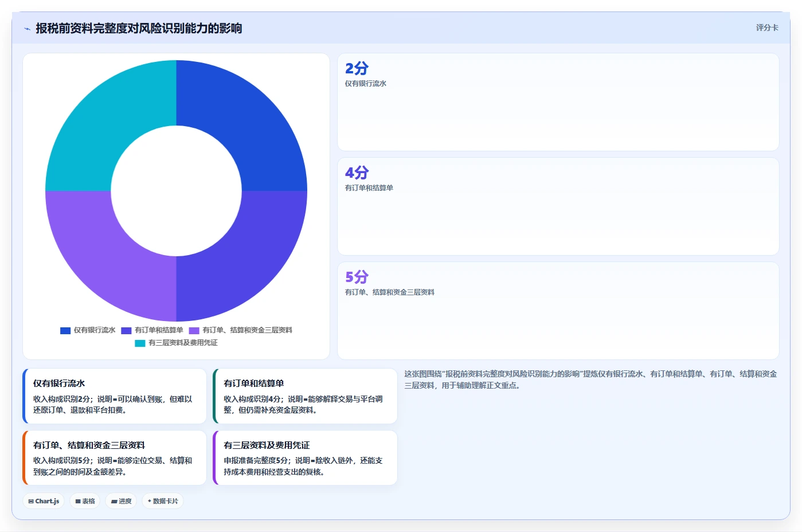Click the title 报税前资料完整度对风险识别能力的影响

pyautogui.click(x=139, y=28)
